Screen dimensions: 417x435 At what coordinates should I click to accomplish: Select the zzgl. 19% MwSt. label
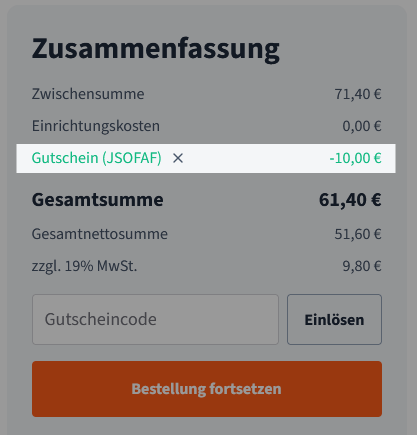point(84,266)
